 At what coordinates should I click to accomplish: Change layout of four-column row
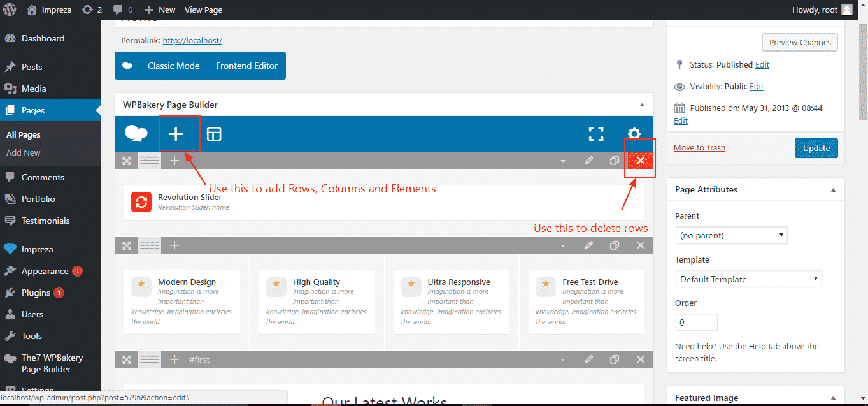(x=150, y=245)
